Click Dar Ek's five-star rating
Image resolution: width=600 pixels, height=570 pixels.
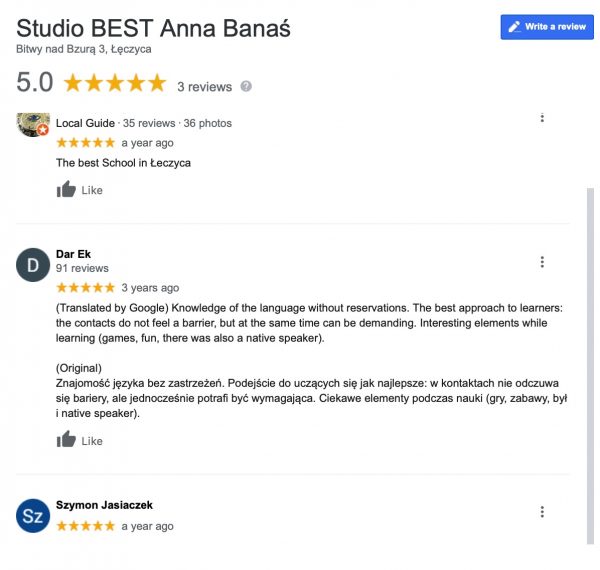[x=85, y=288]
